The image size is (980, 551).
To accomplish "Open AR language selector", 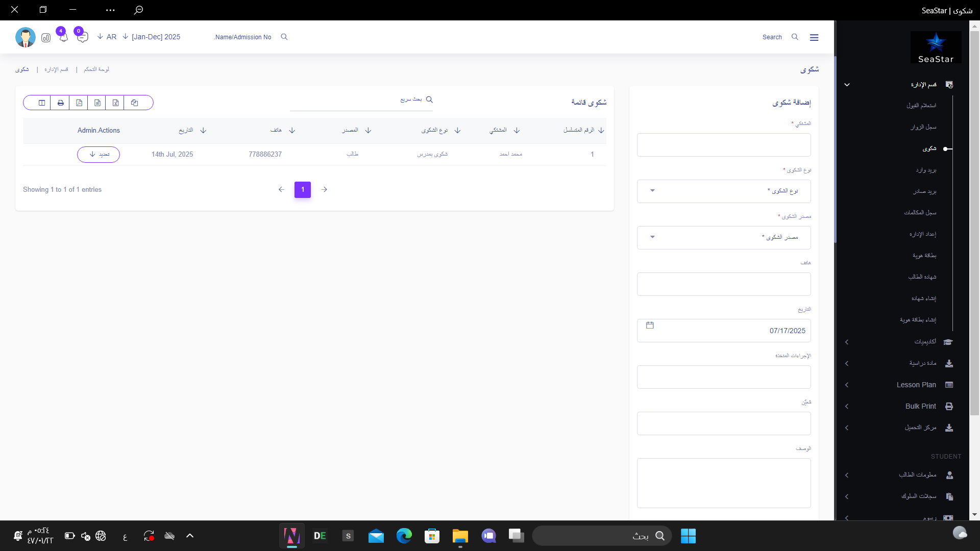I will point(107,37).
